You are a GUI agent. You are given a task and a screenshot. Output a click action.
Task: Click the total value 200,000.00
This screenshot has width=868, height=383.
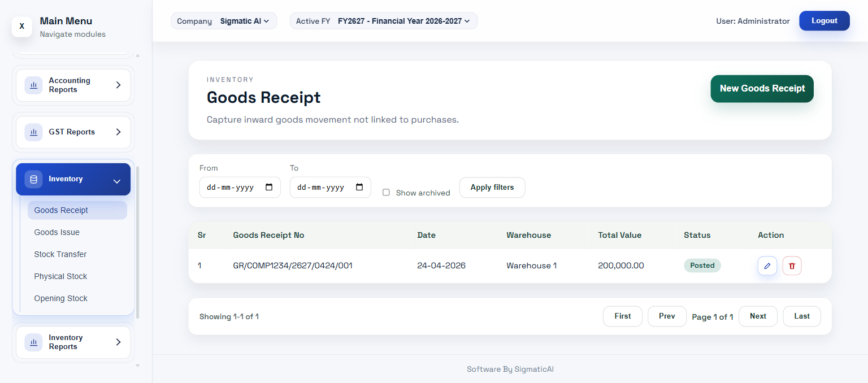tap(621, 266)
